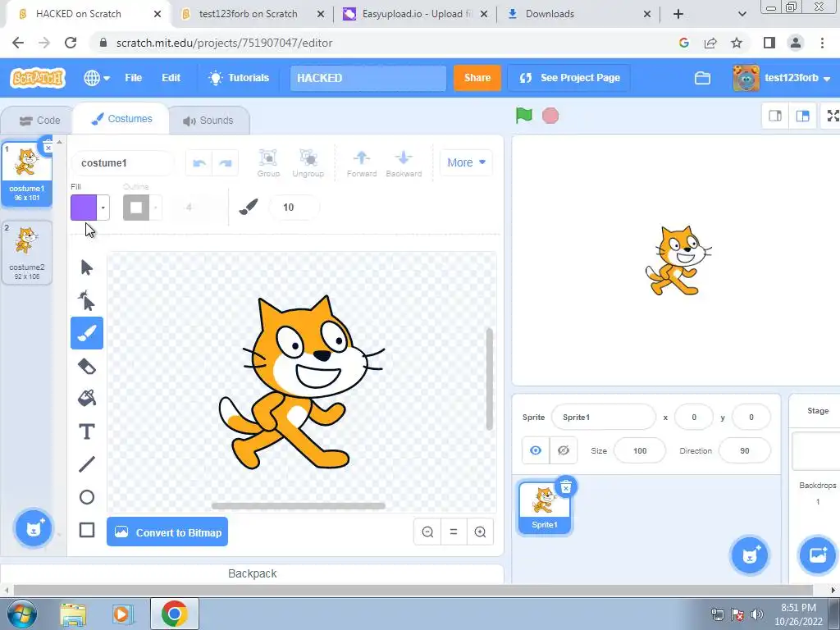The height and width of the screenshot is (630, 840).
Task: Expand the Backpack bar
Action: pos(253,573)
